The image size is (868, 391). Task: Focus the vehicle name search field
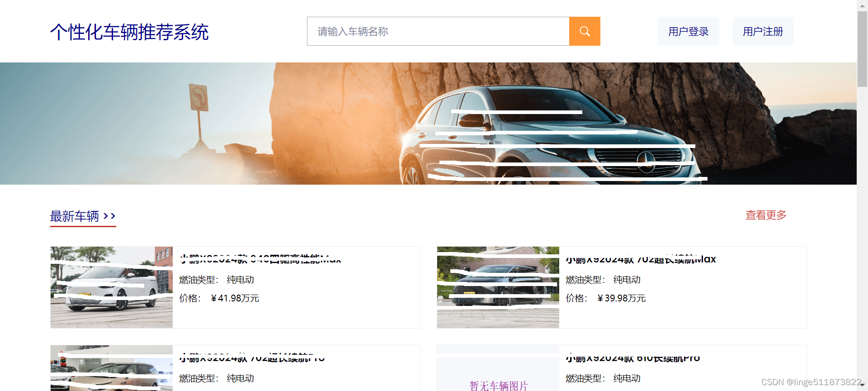(x=438, y=31)
